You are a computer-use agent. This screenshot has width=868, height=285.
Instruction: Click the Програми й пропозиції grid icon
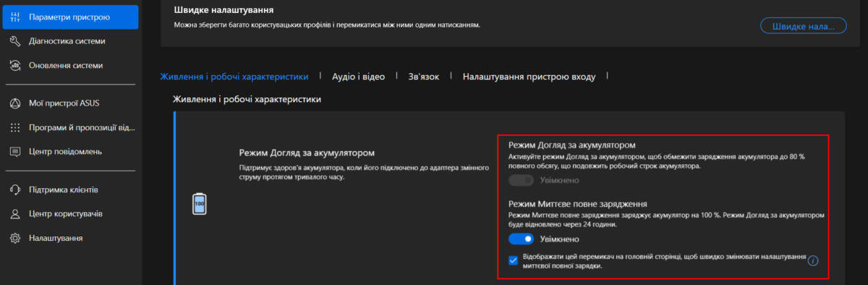(14, 128)
